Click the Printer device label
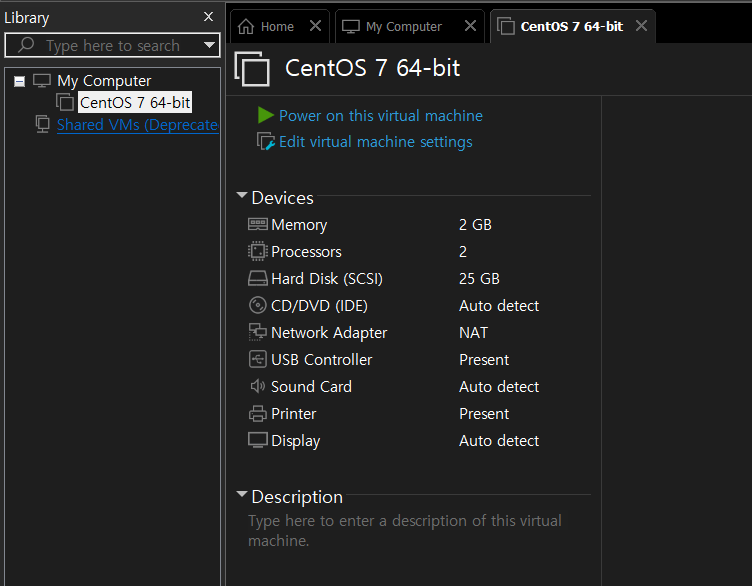Image resolution: width=752 pixels, height=586 pixels. coord(294,413)
